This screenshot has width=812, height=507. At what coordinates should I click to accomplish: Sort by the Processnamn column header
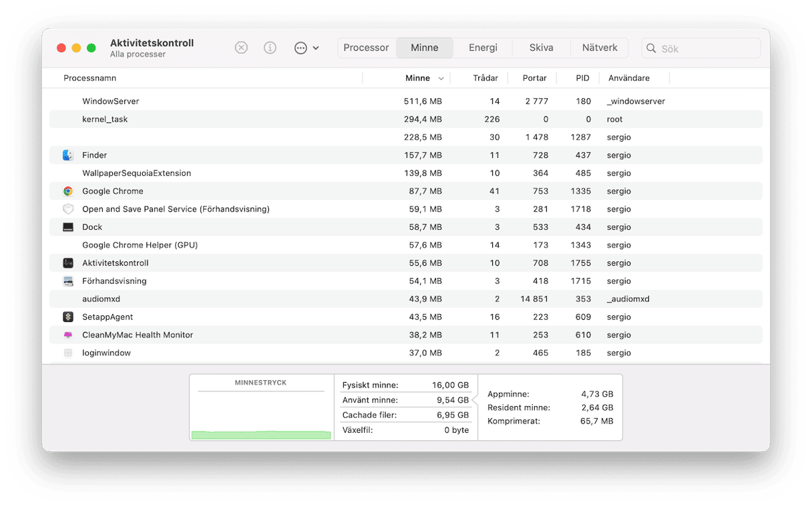click(x=89, y=78)
